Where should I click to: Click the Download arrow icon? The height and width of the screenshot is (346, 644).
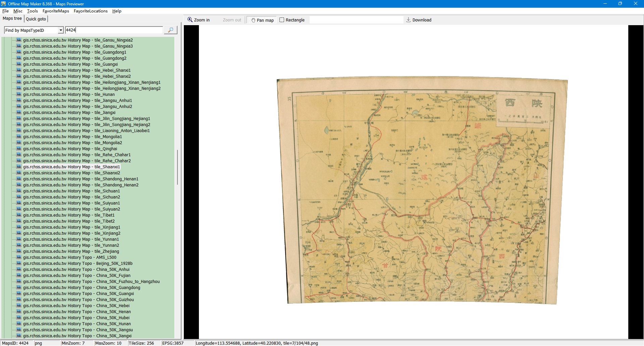coord(408,20)
